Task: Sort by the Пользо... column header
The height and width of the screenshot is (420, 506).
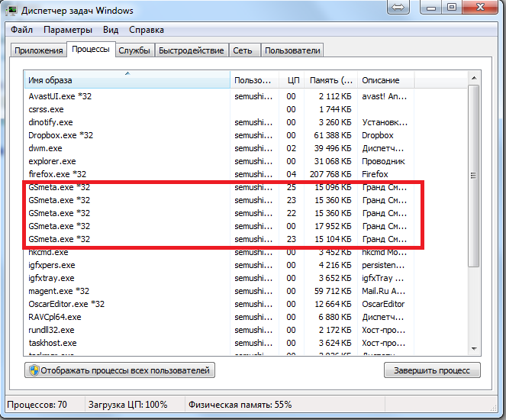Action: 255,79
